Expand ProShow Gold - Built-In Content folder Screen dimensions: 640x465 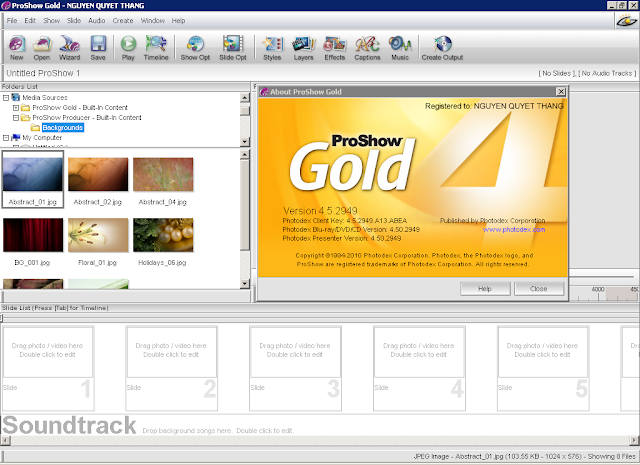[x=15, y=107]
